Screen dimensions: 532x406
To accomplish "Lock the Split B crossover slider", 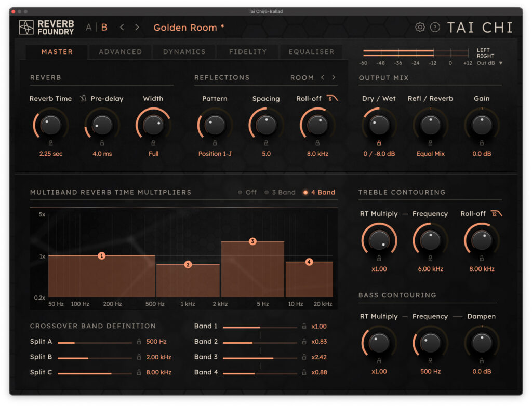I will click(x=139, y=357).
